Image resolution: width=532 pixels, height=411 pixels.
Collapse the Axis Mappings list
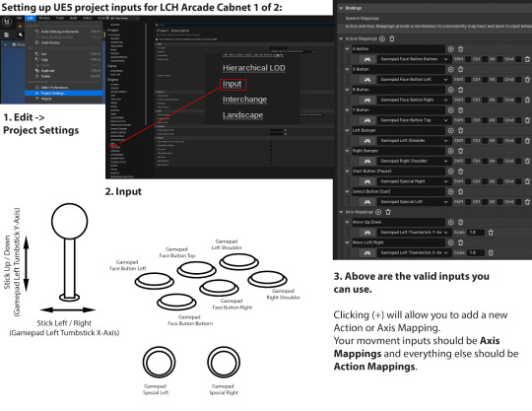point(341,212)
